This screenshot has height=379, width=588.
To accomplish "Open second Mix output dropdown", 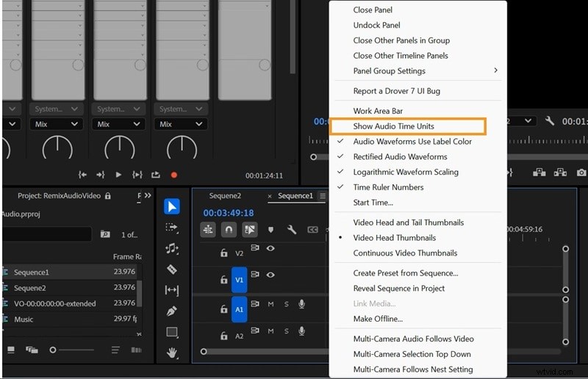I will coord(118,124).
